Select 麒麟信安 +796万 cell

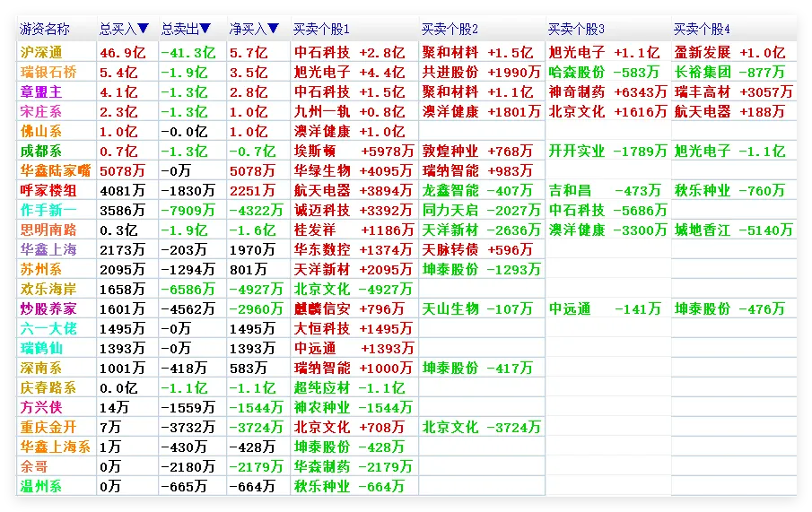click(350, 308)
